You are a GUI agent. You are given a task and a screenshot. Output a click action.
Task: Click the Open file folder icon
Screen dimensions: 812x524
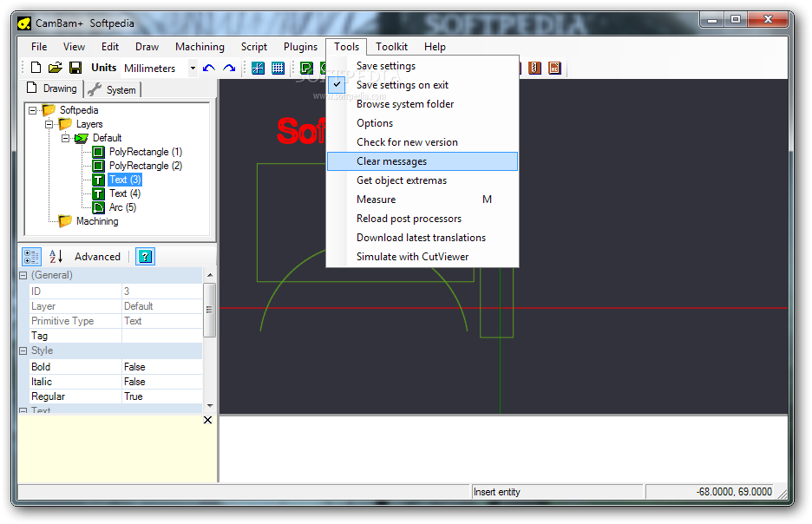click(x=56, y=68)
